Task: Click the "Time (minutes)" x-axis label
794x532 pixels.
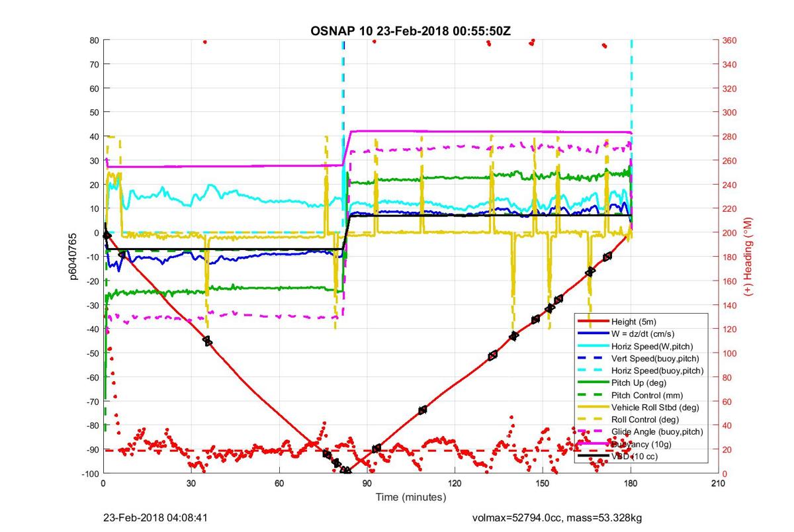Action: coord(410,496)
